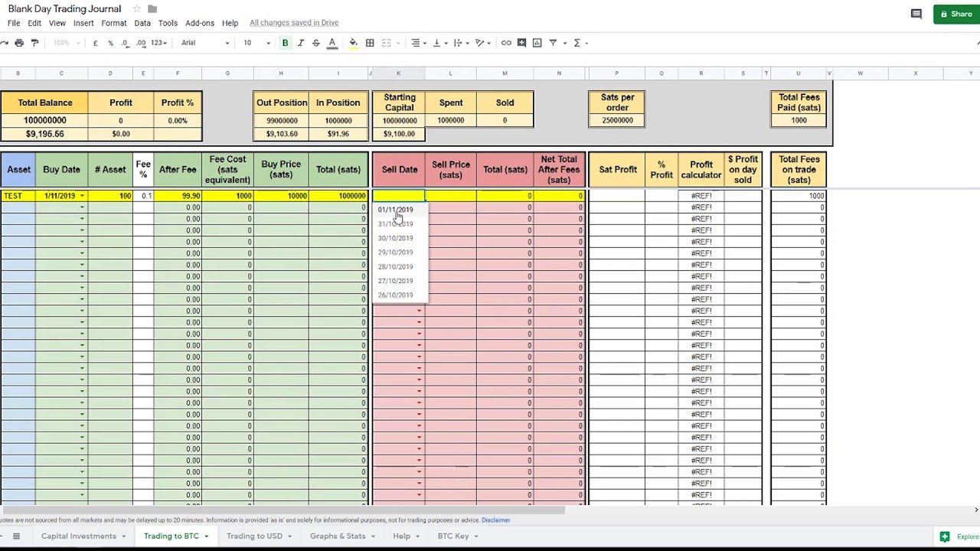The width and height of the screenshot is (980, 551).
Task: Open horizontal align options
Action: click(417, 43)
